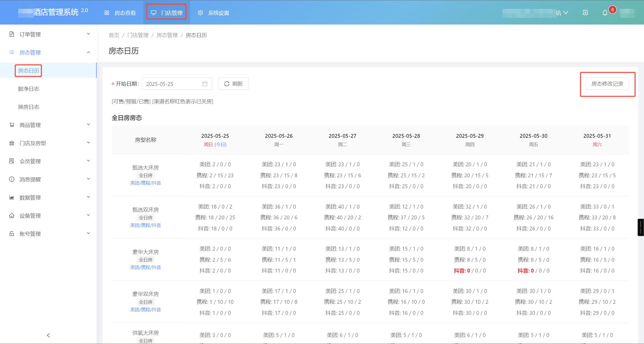This screenshot has width=644, height=344.
Task: Click the red notification badge showing 8
Action: point(613,10)
